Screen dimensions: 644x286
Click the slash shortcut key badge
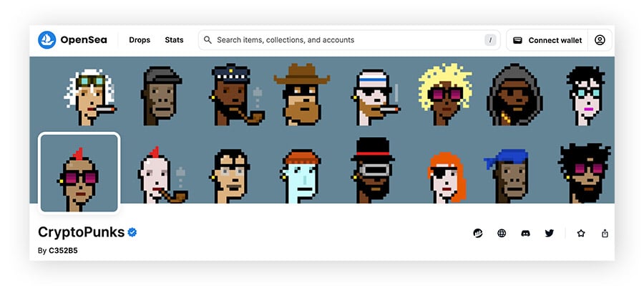[490, 40]
